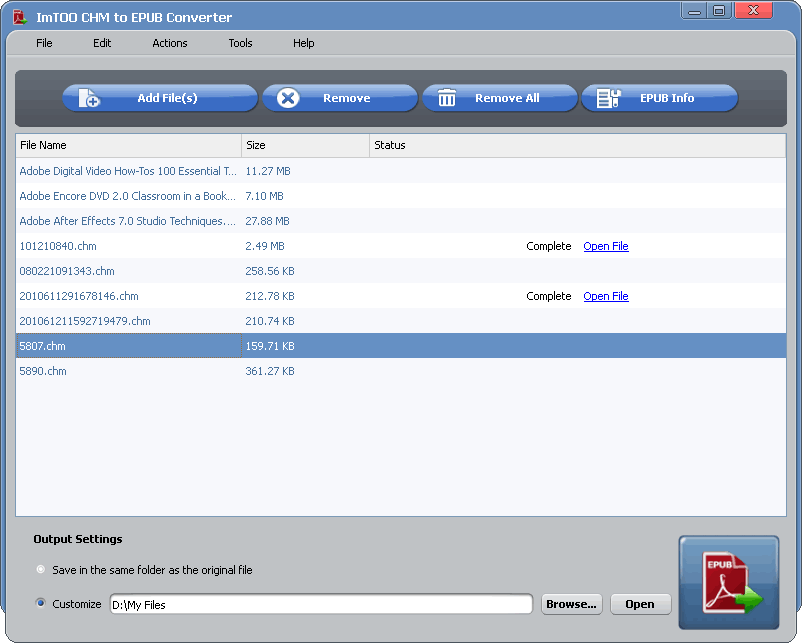Click the ImTOO app icon in title bar
This screenshot has height=643, width=802.
(20, 17)
